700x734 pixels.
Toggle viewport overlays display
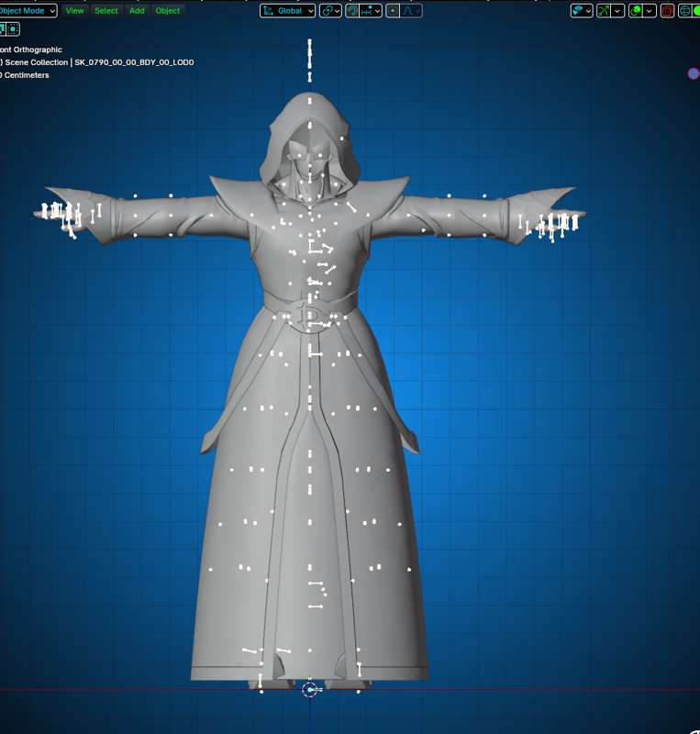(636, 11)
